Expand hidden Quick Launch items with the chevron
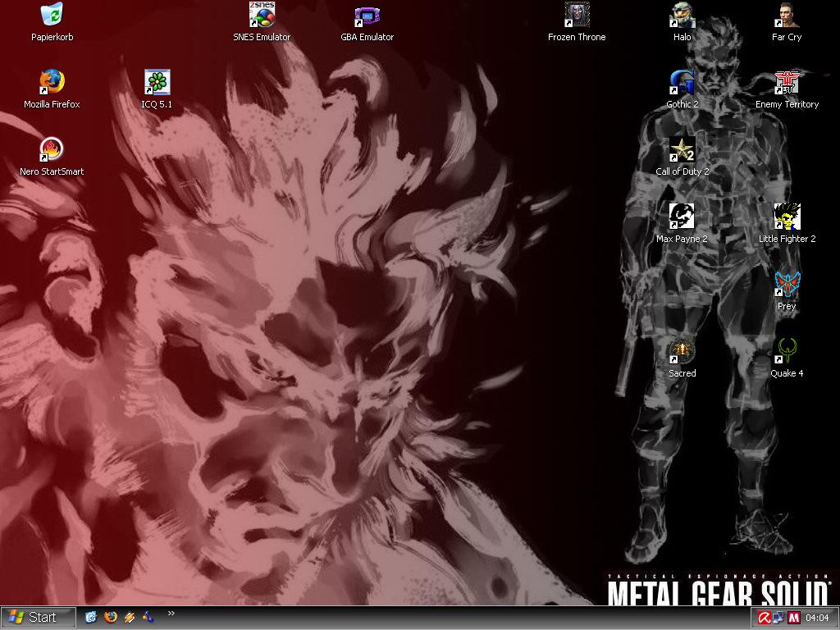Screen dimensions: 840x630 click(x=171, y=613)
